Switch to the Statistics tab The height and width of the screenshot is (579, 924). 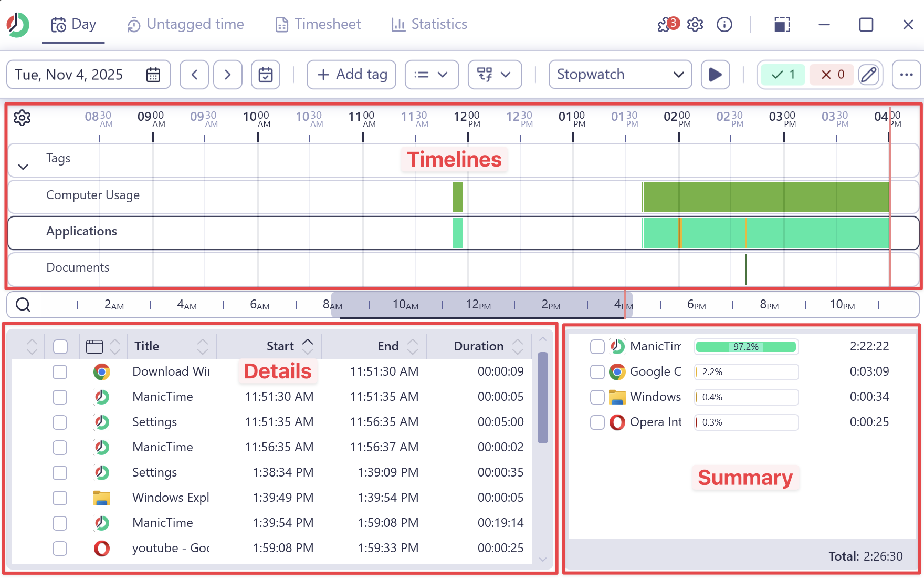(429, 24)
